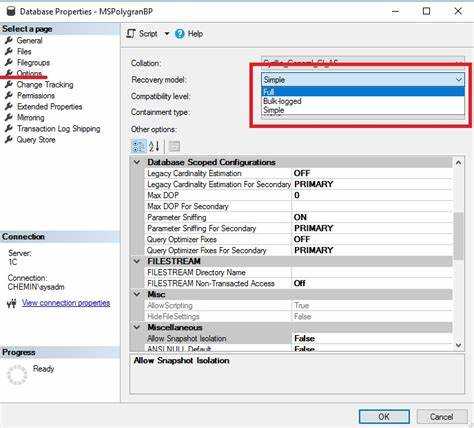Click the Cancel button

click(x=442, y=417)
